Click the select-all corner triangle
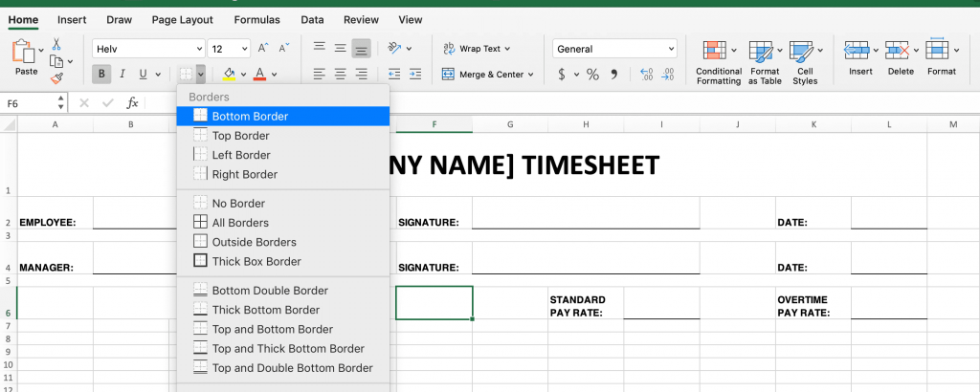Viewport: 980px width, 392px height. coord(9,125)
